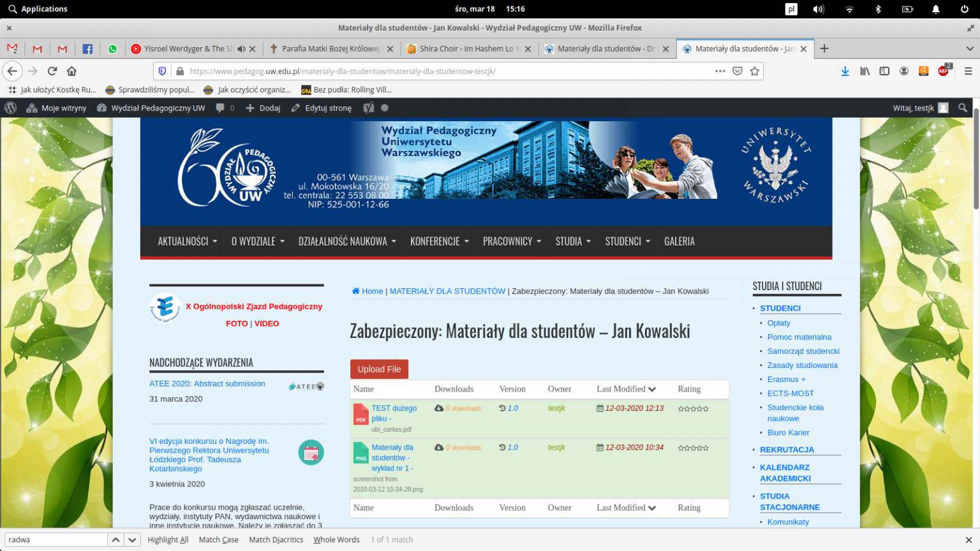Screen dimensions: 980x551
Task: Open FOTO link under Zjazd Pedagogiczny
Action: pyautogui.click(x=237, y=324)
